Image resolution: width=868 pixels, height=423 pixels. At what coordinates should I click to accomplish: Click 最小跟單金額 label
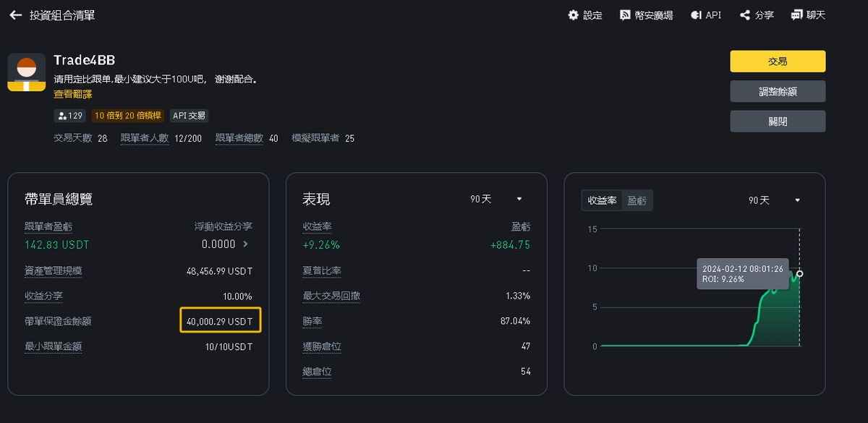pos(54,346)
